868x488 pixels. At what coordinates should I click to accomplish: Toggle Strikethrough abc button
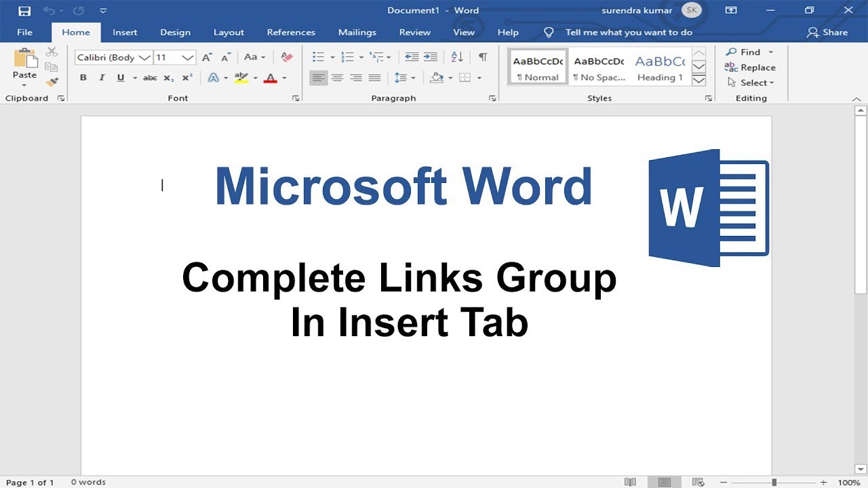150,78
